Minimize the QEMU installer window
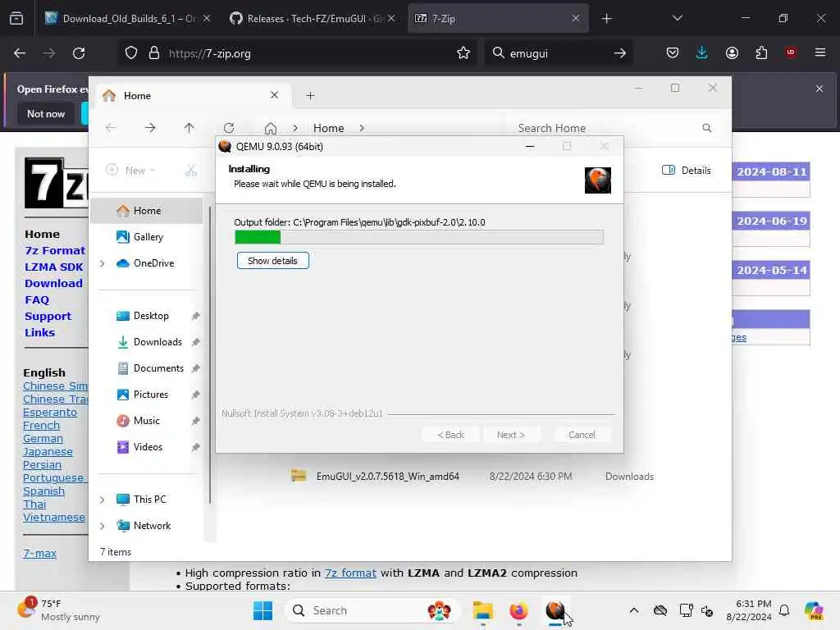 point(530,146)
